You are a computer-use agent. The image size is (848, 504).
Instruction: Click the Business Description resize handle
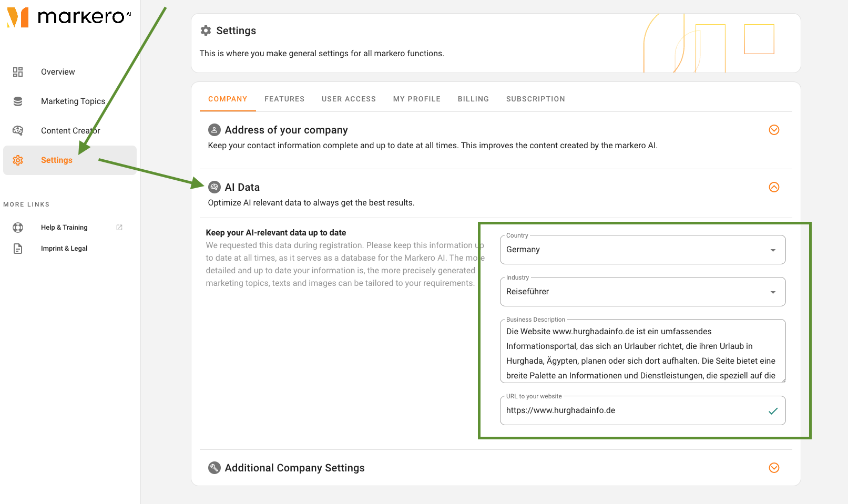[x=783, y=380]
